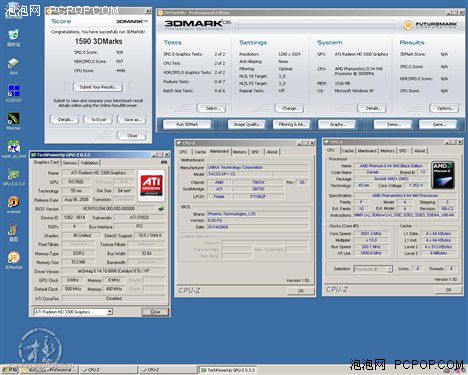This screenshot has height=375, width=468.
Task: Click the Memory Type DDR2 field in GPU-Z
Action: (x=78, y=253)
